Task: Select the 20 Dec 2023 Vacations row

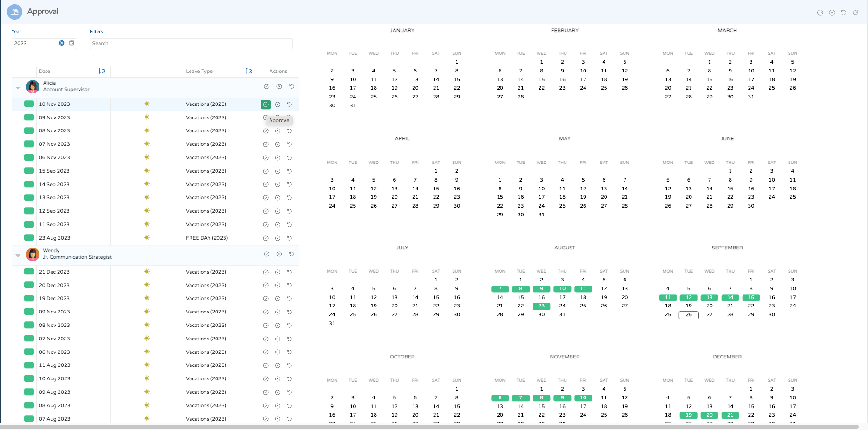Action: click(x=206, y=285)
